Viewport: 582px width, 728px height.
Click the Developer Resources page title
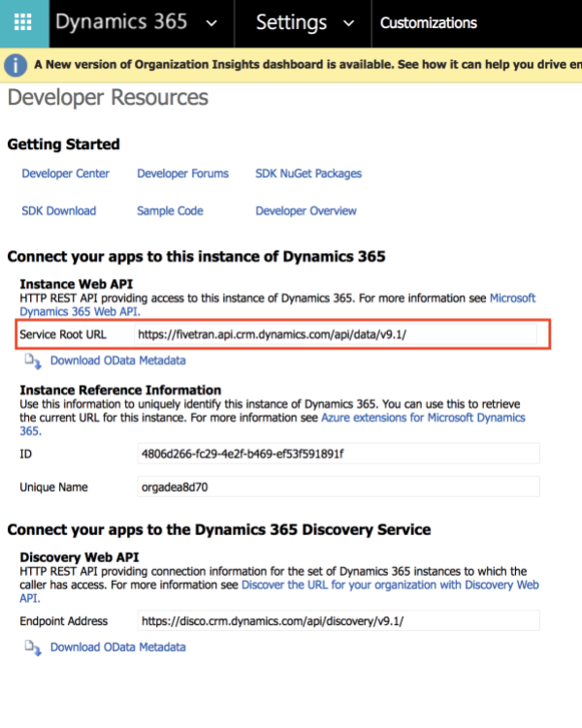click(108, 98)
